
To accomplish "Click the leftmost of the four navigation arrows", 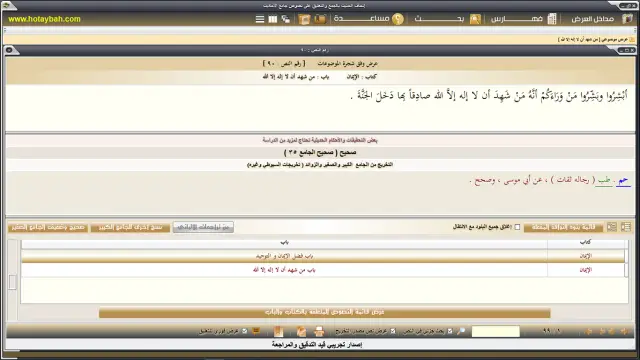I will tap(588, 331).
